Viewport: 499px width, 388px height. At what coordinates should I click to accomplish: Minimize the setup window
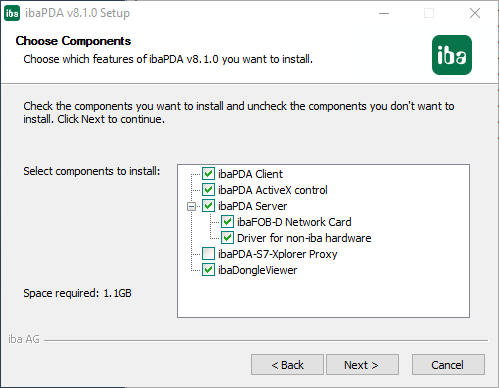click(x=384, y=13)
